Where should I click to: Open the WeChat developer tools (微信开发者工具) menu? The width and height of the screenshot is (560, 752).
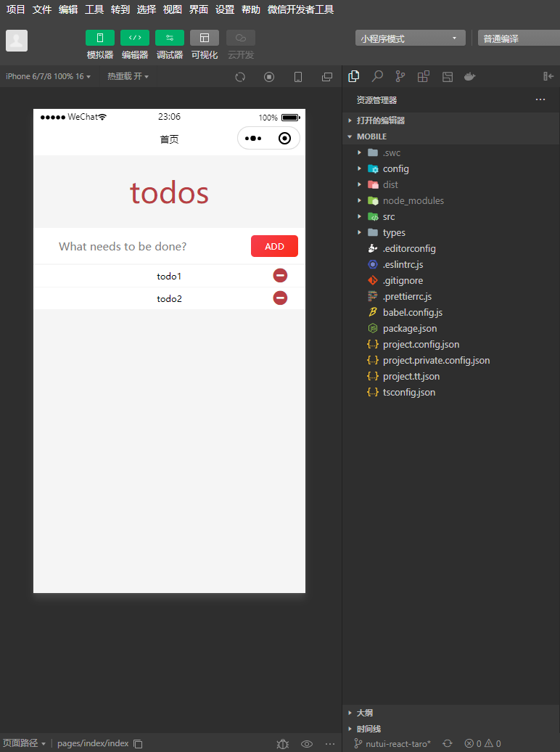tap(300, 9)
